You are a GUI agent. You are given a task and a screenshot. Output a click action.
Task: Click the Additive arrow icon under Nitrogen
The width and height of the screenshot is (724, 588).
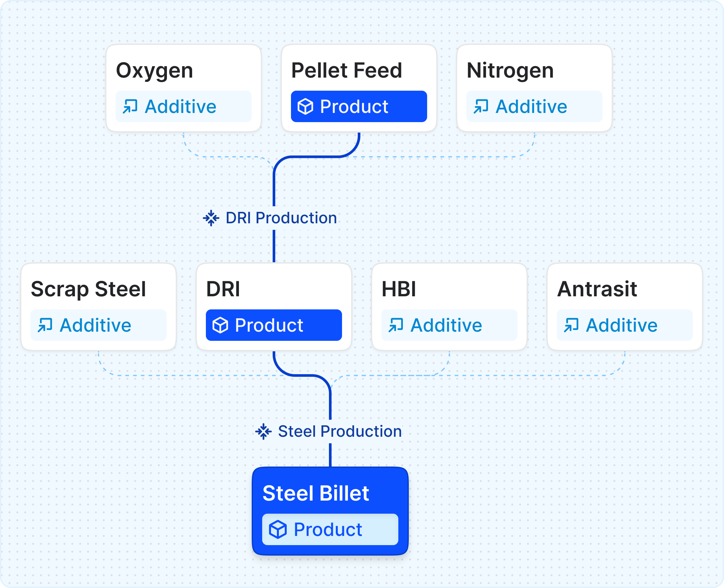pos(481,106)
